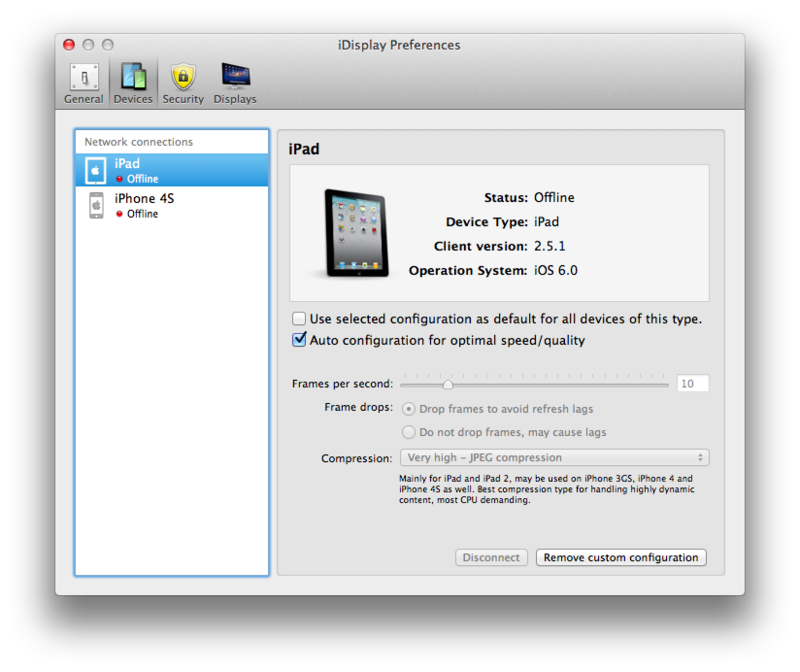
Task: Click the iPad device icon in list
Action: 95,170
